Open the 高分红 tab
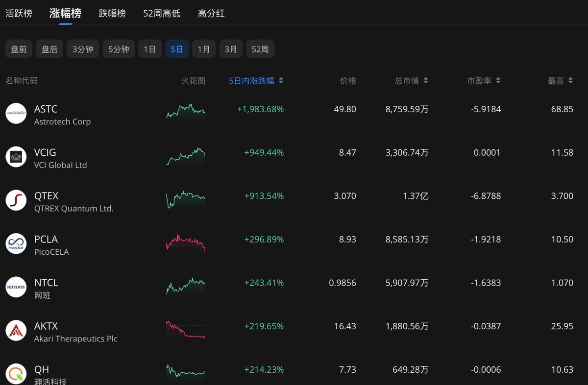 (211, 13)
